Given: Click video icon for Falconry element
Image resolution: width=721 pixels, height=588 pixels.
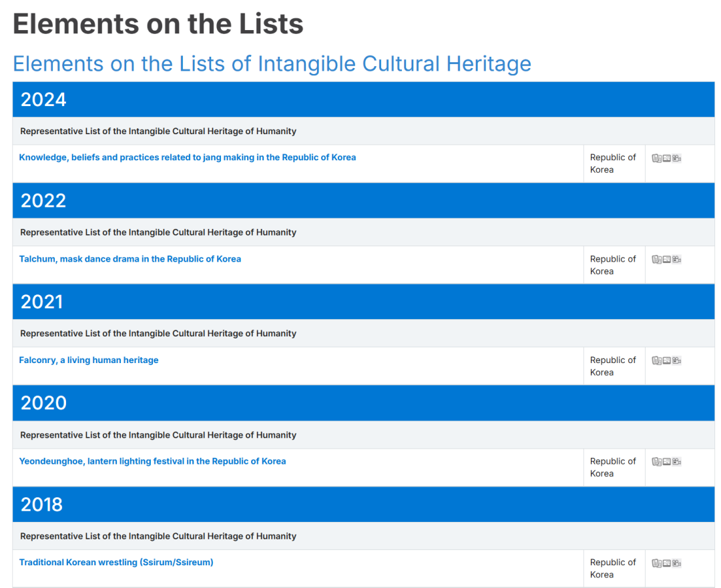Looking at the screenshot, I should click(676, 360).
